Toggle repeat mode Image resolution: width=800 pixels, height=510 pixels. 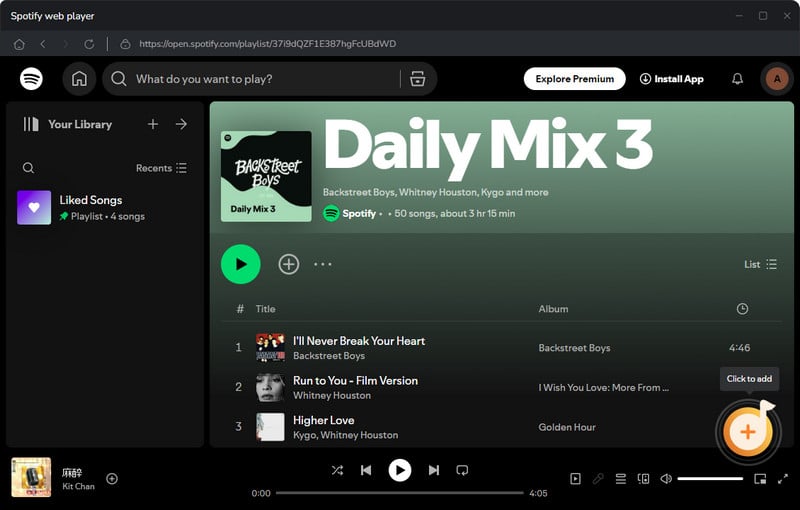pos(462,470)
